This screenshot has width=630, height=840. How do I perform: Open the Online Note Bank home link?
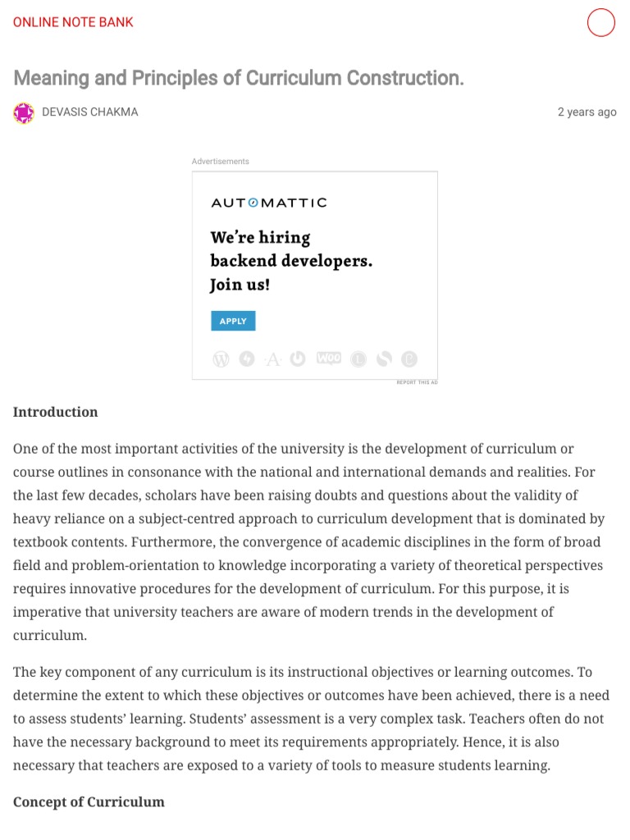pyautogui.click(x=73, y=22)
